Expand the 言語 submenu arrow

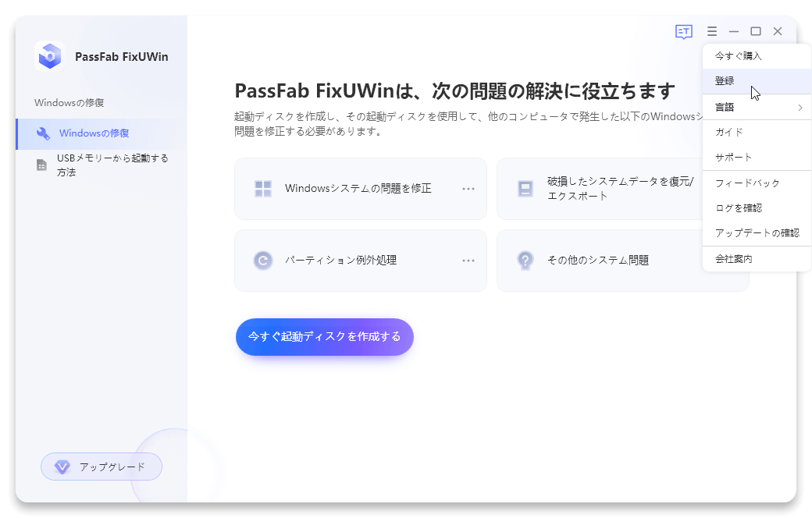pos(800,107)
